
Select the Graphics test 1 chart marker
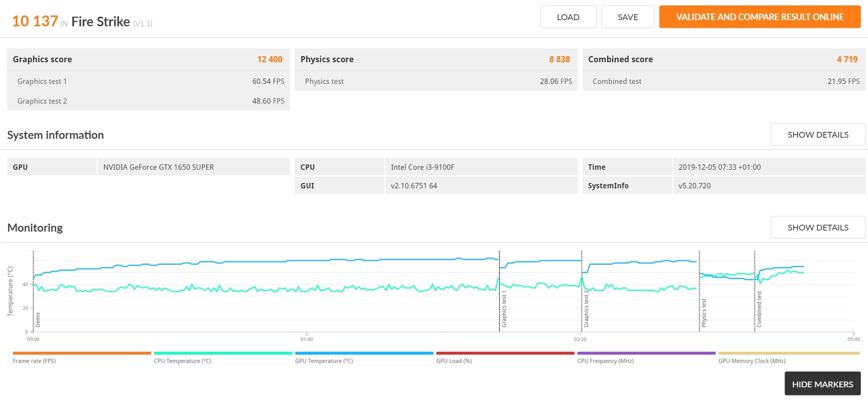504,309
